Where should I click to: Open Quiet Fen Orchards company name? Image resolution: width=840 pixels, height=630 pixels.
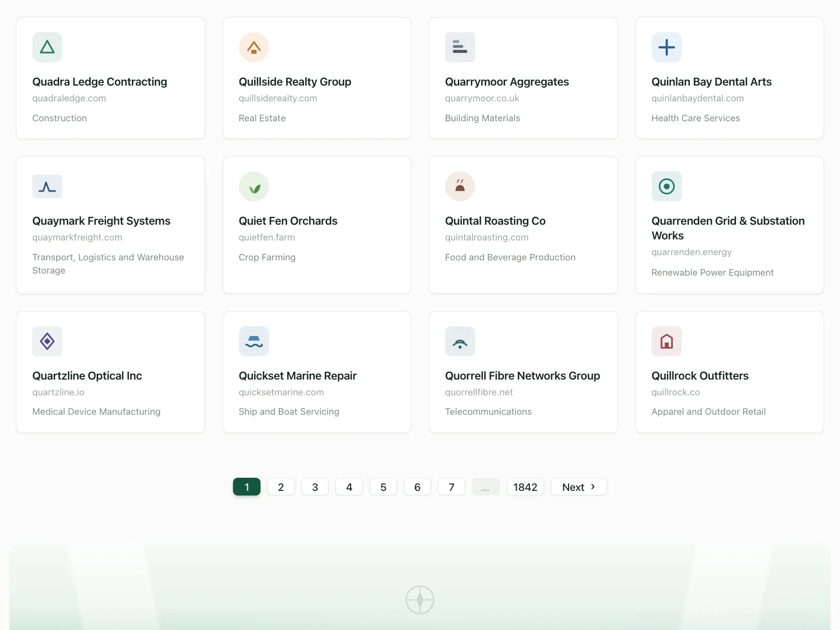(288, 221)
